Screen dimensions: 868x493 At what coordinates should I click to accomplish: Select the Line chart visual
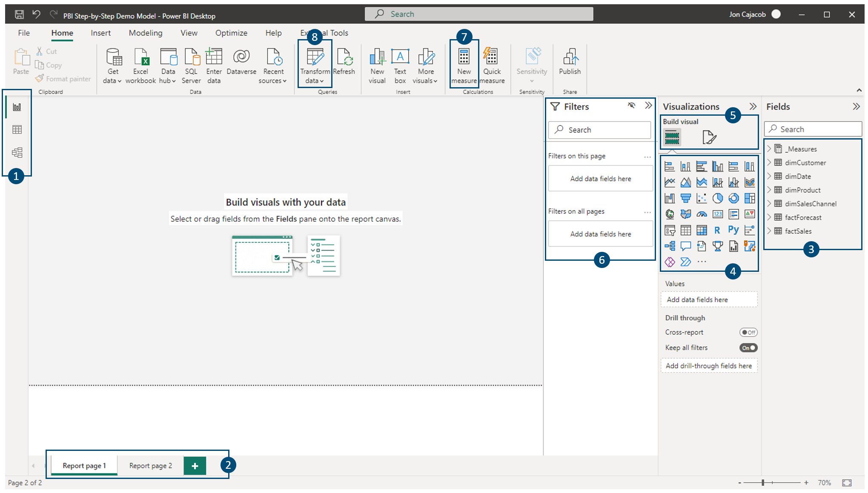click(x=670, y=182)
